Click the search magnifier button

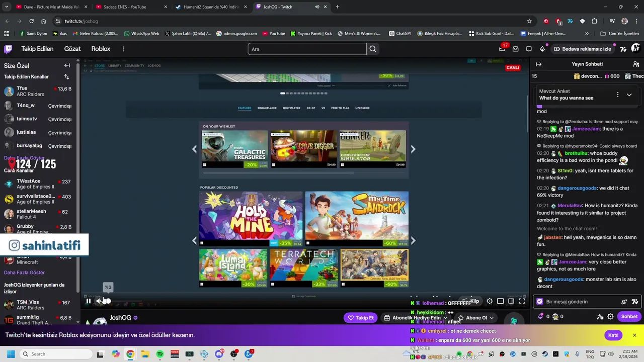tap(373, 49)
